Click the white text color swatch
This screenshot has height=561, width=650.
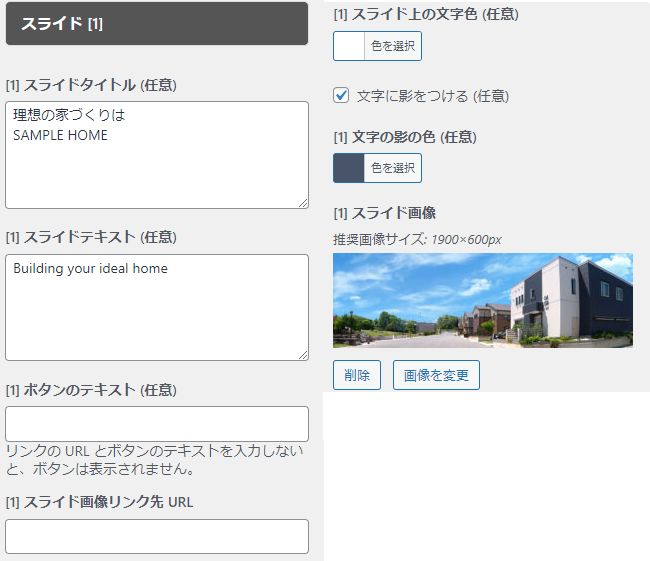pos(349,46)
